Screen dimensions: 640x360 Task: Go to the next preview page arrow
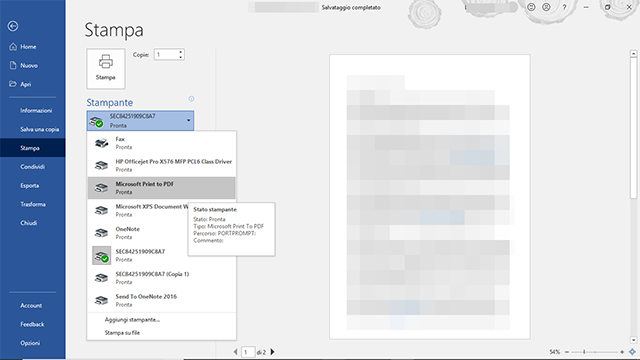(273, 352)
